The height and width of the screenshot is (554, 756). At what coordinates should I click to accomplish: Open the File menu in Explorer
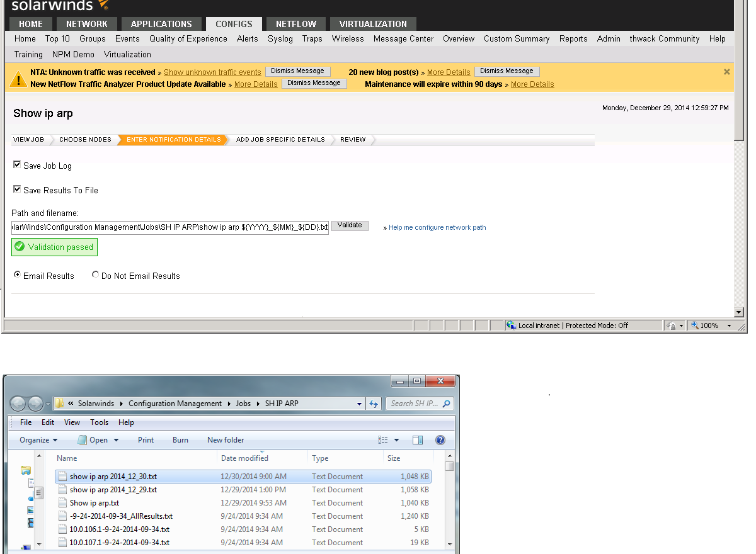26,422
